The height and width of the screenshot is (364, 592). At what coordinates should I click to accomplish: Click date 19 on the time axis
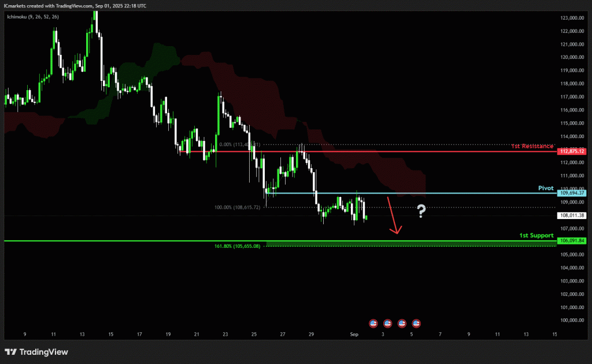click(x=168, y=334)
